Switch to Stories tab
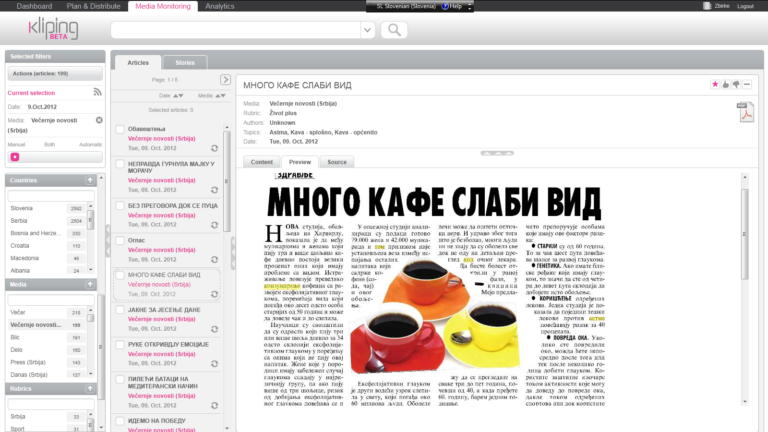 pos(185,63)
